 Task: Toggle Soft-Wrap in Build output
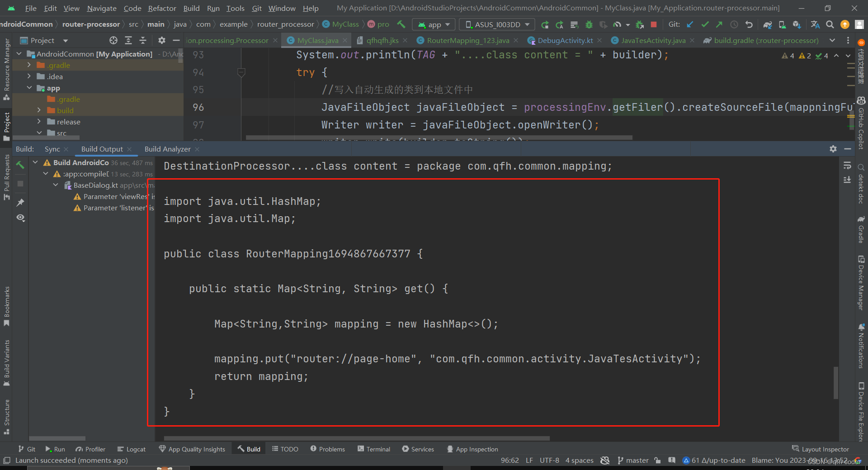click(847, 166)
